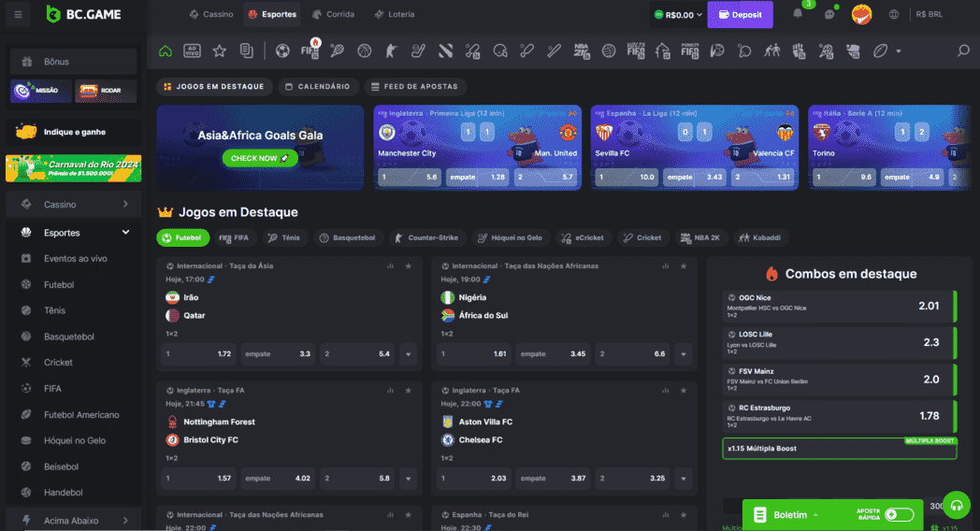Open statistics icon for Nottingham Forest match
This screenshot has width=980, height=531.
tap(391, 391)
